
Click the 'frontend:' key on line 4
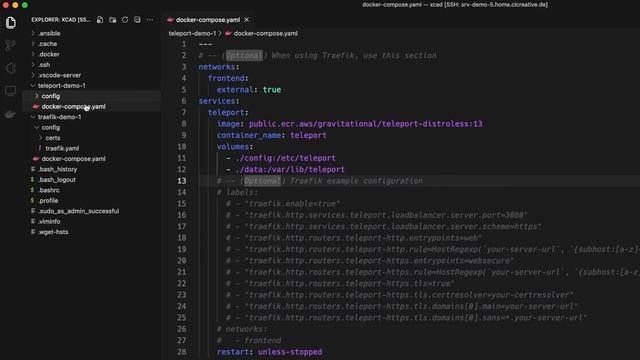click(228, 78)
